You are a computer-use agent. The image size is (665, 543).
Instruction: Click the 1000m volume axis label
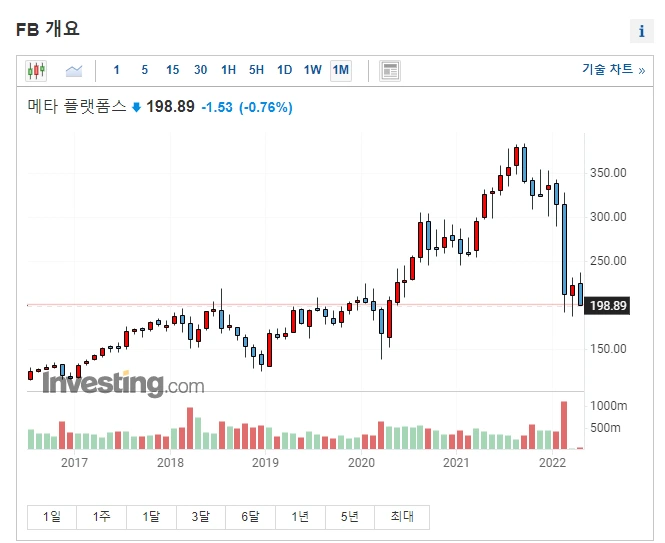[609, 406]
